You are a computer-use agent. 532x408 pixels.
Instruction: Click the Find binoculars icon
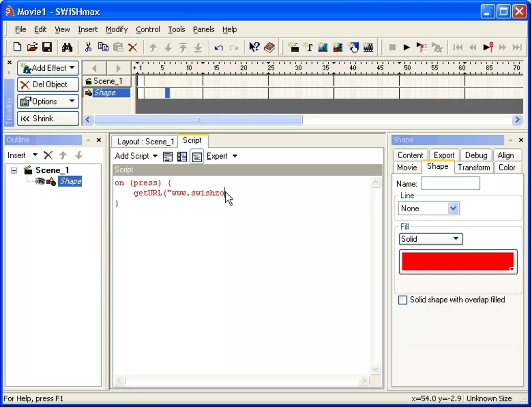[x=67, y=47]
